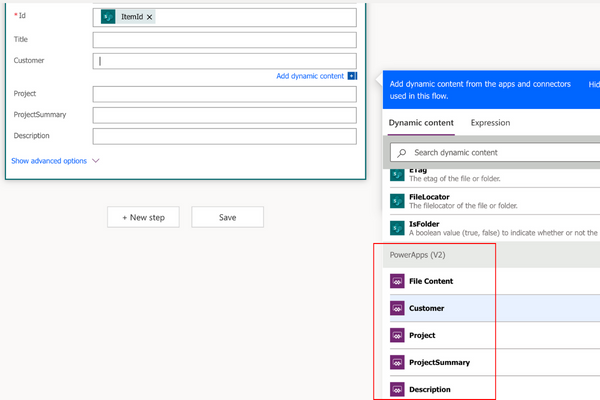Select Description from PowerApps dynamic content

click(495, 389)
